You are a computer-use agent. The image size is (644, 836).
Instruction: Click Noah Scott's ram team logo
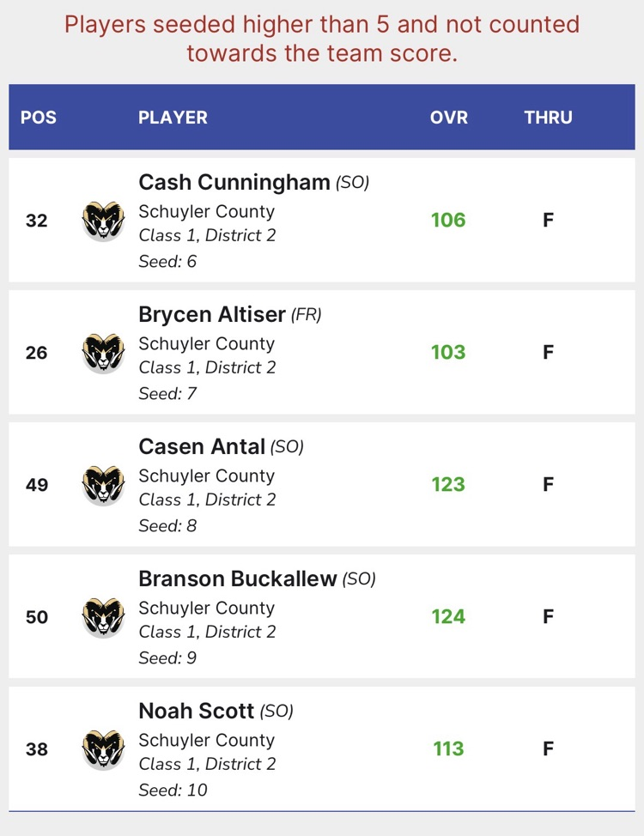104,749
